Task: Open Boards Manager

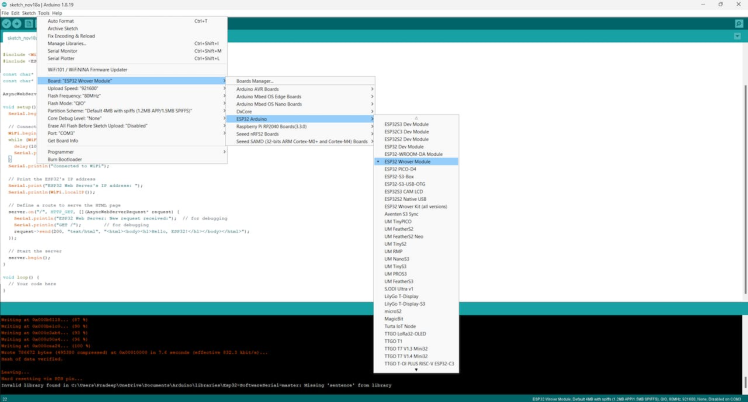Action: pyautogui.click(x=255, y=81)
